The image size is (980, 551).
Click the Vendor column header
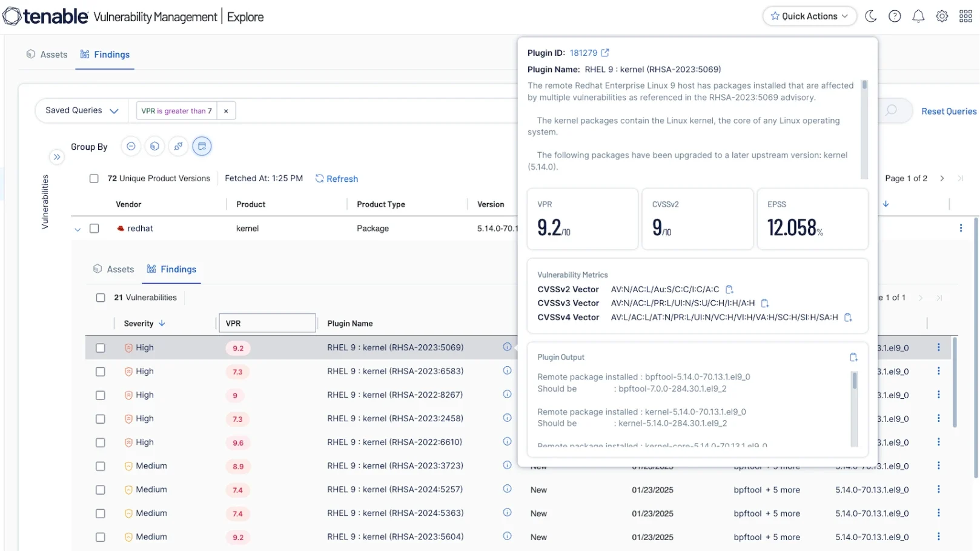coord(128,204)
